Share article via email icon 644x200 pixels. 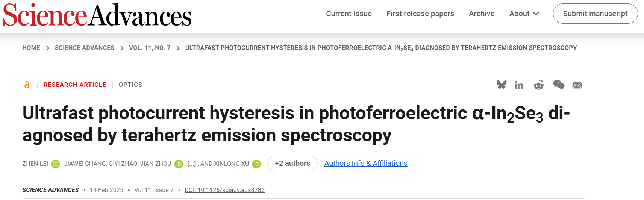pyautogui.click(x=577, y=85)
